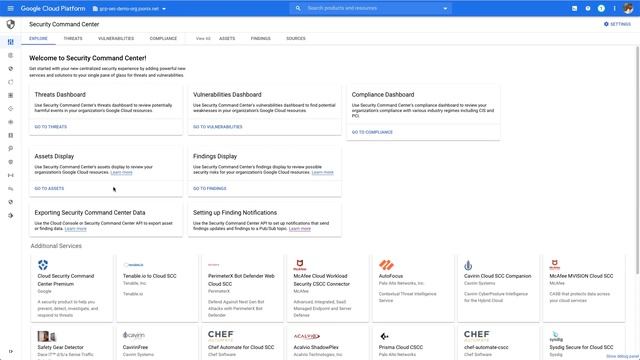Switch to the Compliance tab
The height and width of the screenshot is (360, 640).
pyautogui.click(x=163, y=38)
